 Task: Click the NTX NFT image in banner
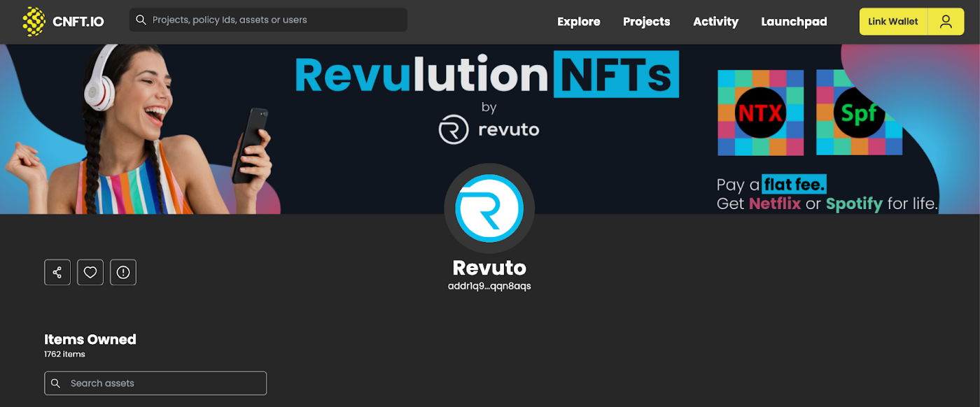point(761,113)
